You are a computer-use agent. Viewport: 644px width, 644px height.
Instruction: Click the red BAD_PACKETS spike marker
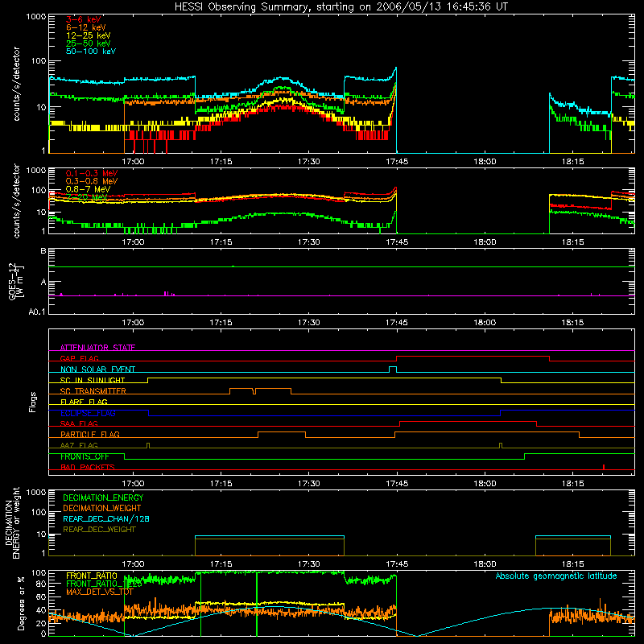pyautogui.click(x=603, y=467)
